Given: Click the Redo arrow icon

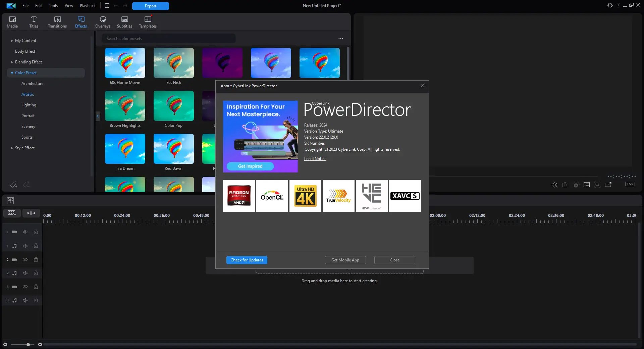Looking at the screenshot, I should [x=125, y=6].
